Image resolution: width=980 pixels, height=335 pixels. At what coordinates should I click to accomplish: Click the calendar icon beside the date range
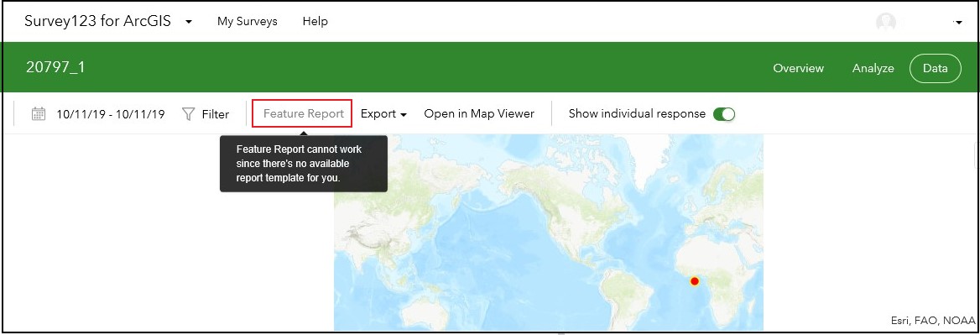[39, 113]
